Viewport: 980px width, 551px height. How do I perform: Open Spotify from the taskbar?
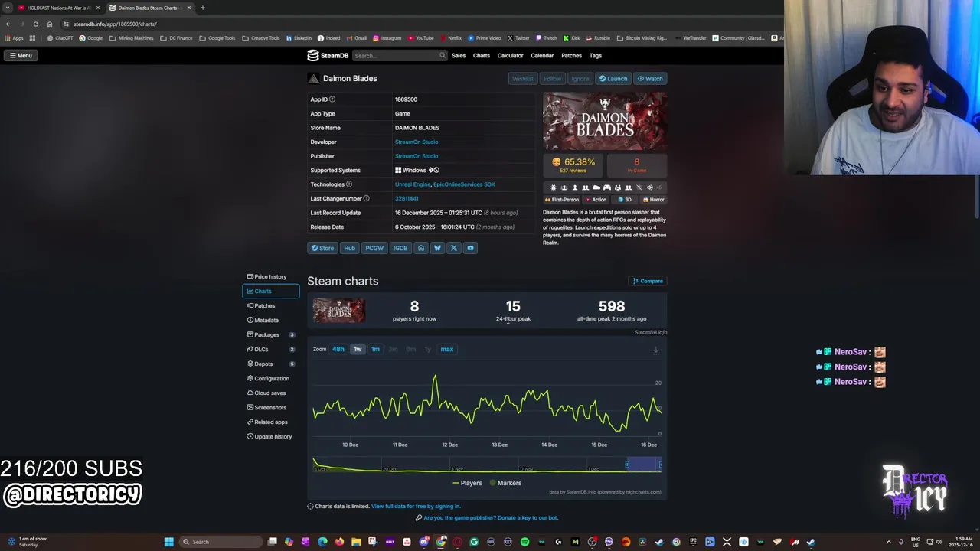[524, 542]
